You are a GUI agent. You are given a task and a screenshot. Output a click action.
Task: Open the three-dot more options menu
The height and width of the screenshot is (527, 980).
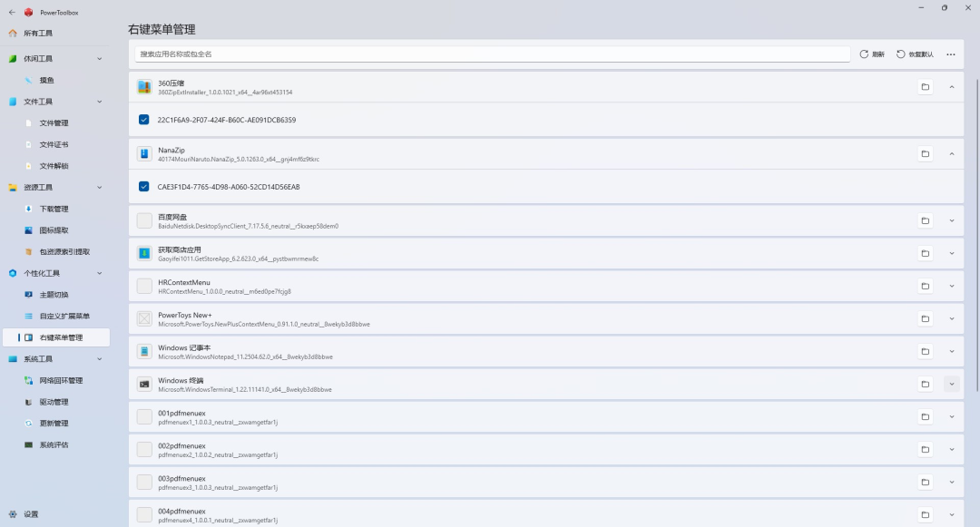coord(951,54)
